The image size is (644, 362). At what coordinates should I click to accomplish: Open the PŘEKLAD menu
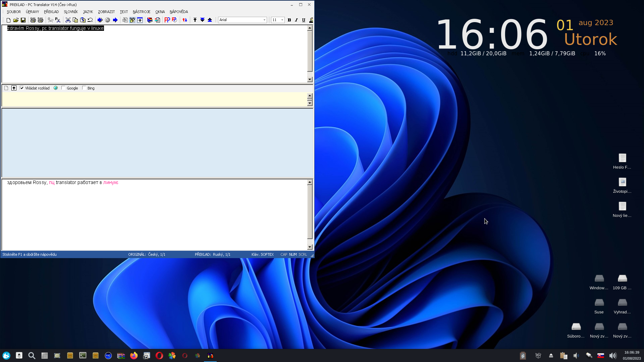[x=51, y=12]
